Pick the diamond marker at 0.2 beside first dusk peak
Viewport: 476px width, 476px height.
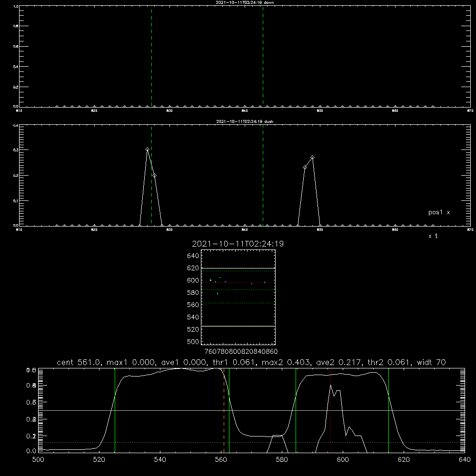(155, 176)
